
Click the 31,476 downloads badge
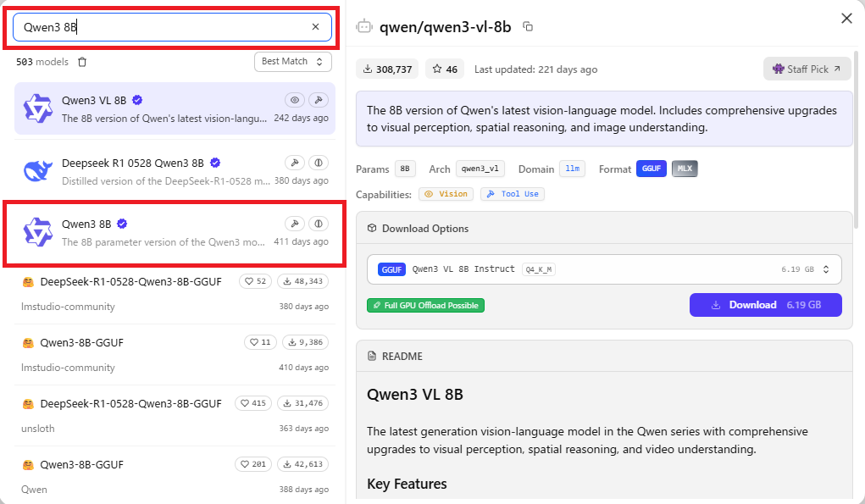(x=302, y=403)
